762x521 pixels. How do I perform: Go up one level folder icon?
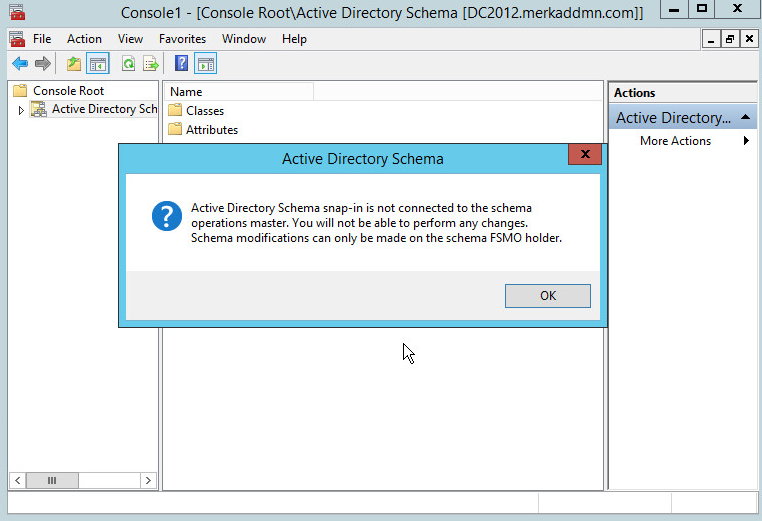coord(74,64)
